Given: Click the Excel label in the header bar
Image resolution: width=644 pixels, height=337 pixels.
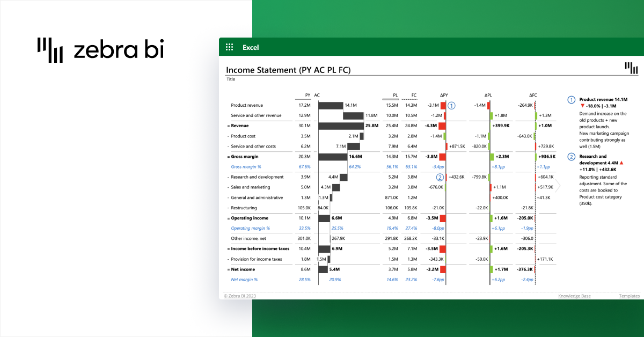Looking at the screenshot, I should [251, 47].
